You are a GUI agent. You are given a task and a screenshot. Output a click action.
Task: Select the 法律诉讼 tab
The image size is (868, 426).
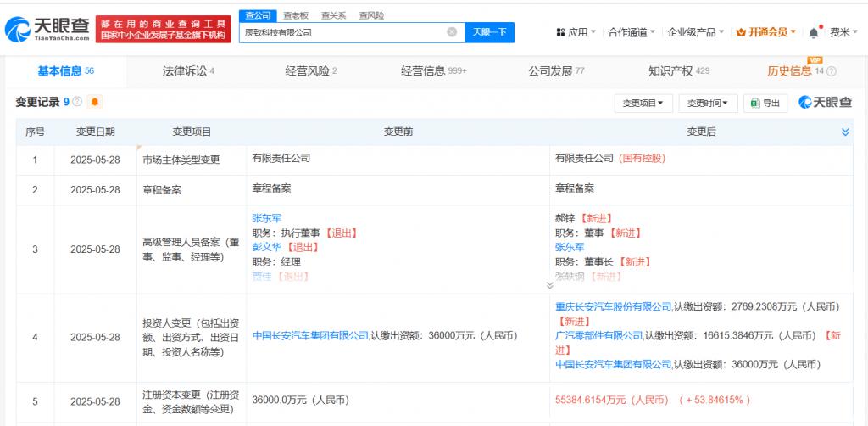[188, 71]
